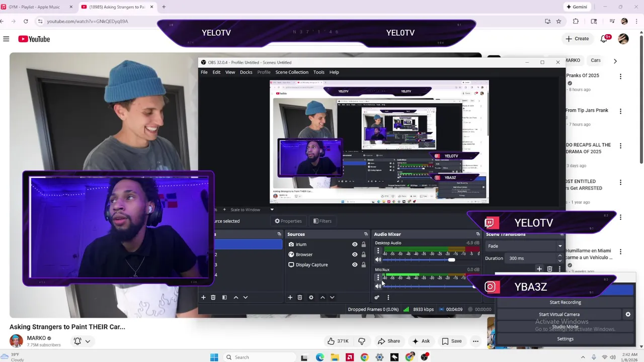Click the Start Virtual Camera button
644x362 pixels.
[559, 314]
